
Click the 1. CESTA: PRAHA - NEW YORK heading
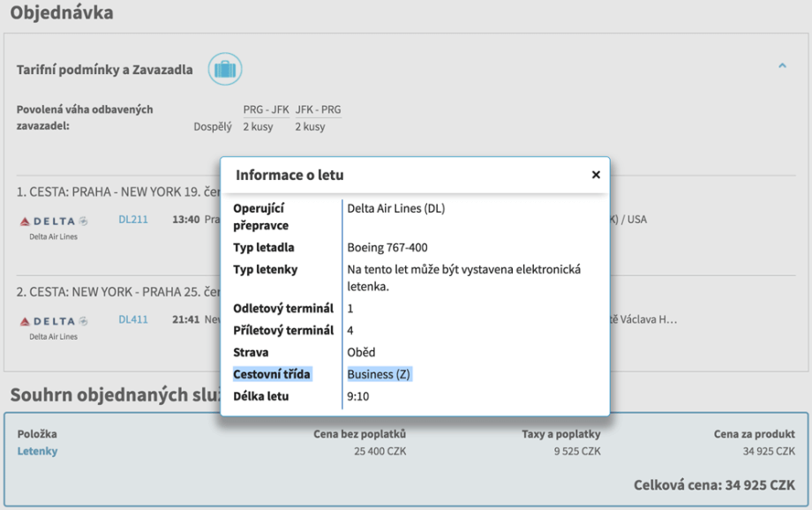(110, 191)
